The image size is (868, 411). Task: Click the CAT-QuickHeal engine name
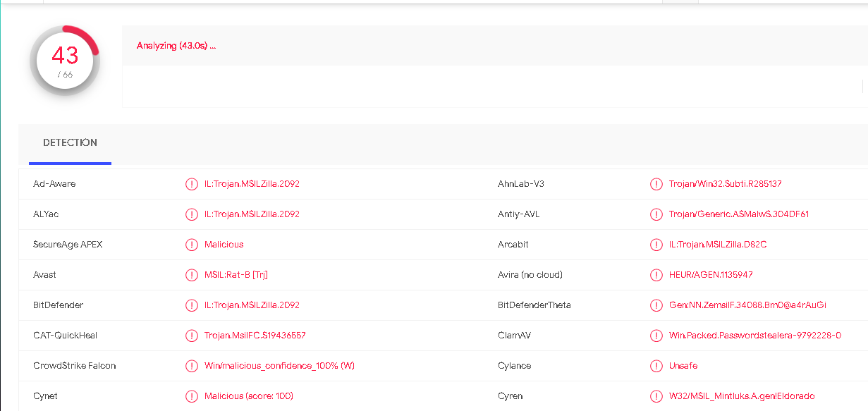point(65,336)
